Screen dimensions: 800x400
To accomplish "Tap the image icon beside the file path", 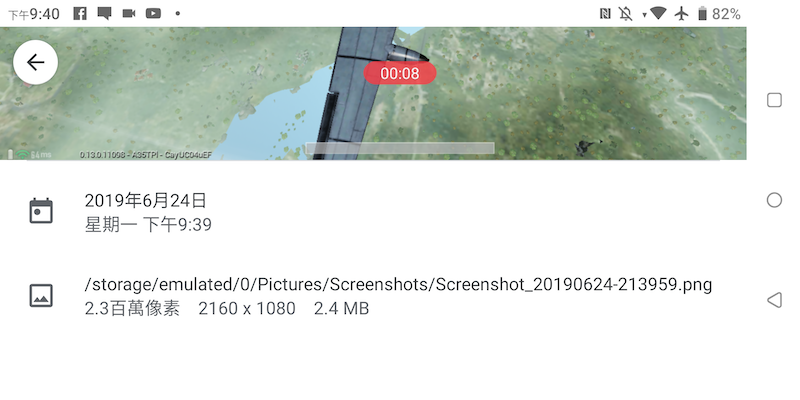I will click(41, 296).
